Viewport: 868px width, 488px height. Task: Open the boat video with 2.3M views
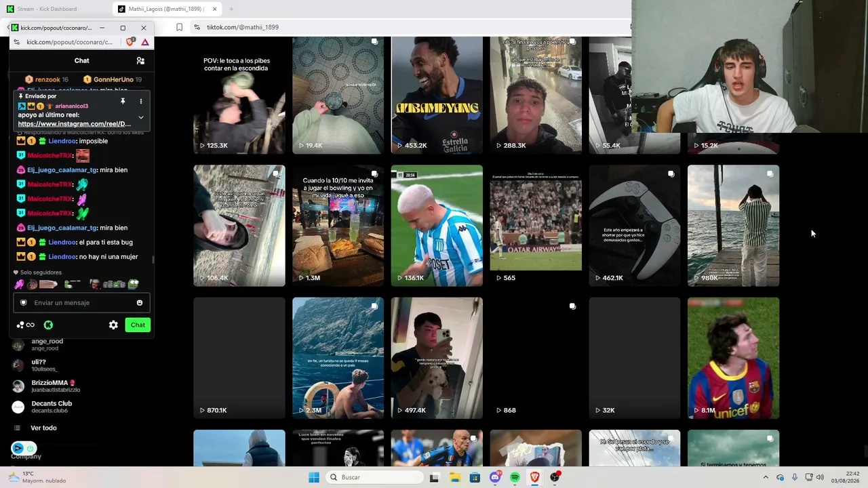(338, 358)
